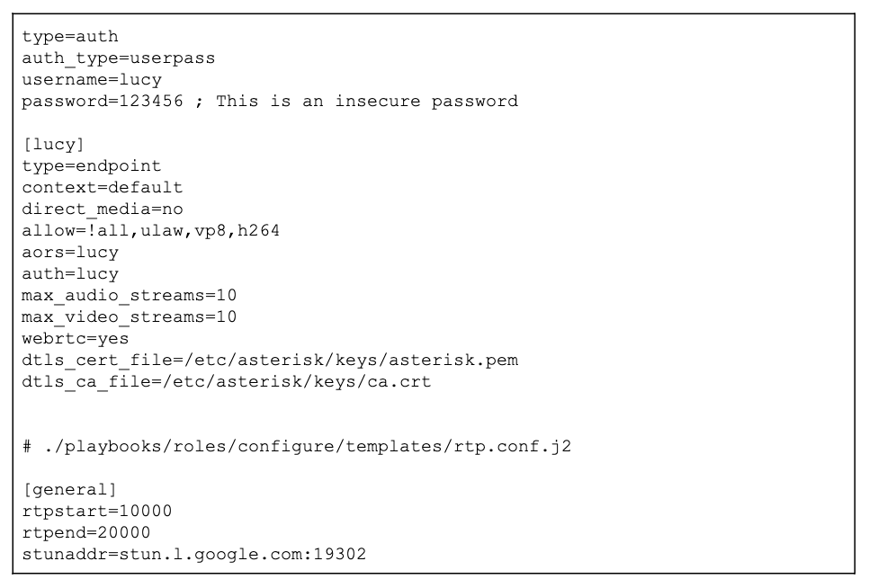Click the aors=lucy line
The height and width of the screenshot is (588, 869).
coord(70,253)
